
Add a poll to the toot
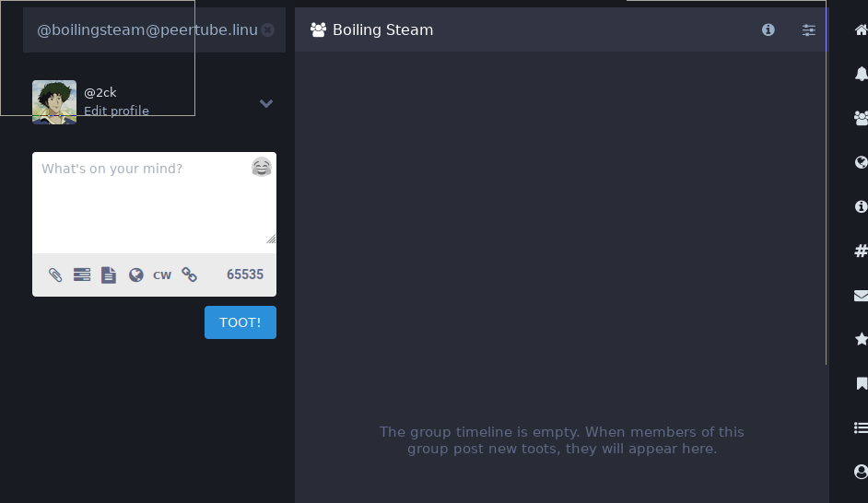82,275
